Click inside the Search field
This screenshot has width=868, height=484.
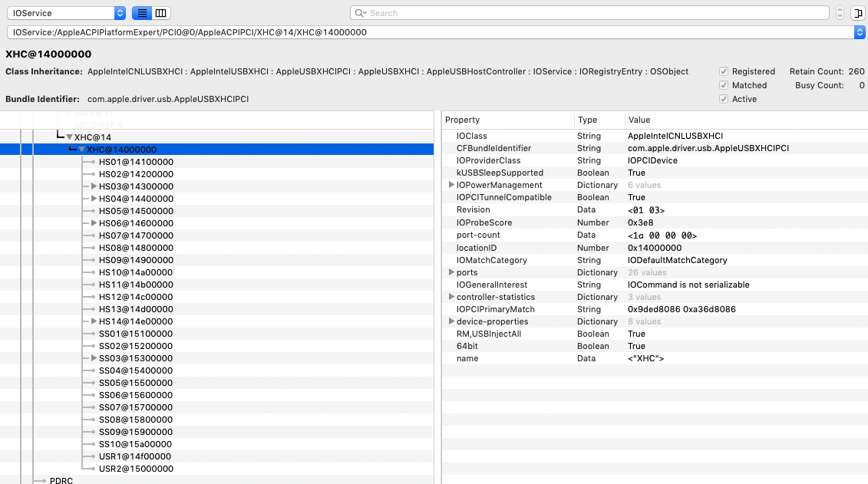click(591, 13)
